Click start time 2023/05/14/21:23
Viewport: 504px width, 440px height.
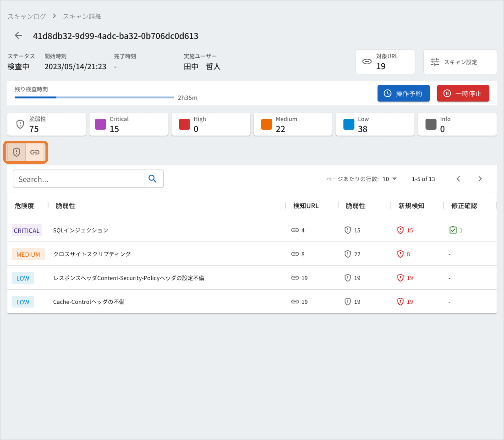click(75, 66)
